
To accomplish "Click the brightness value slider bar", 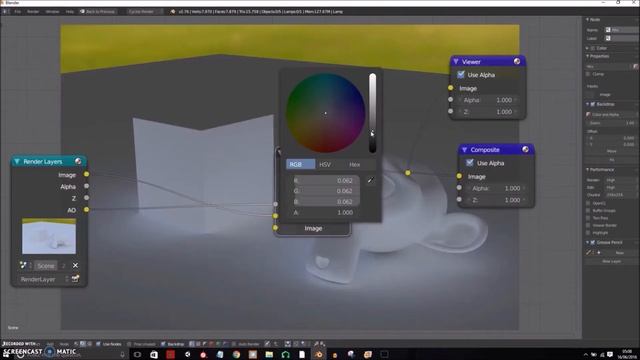I will click(x=372, y=113).
